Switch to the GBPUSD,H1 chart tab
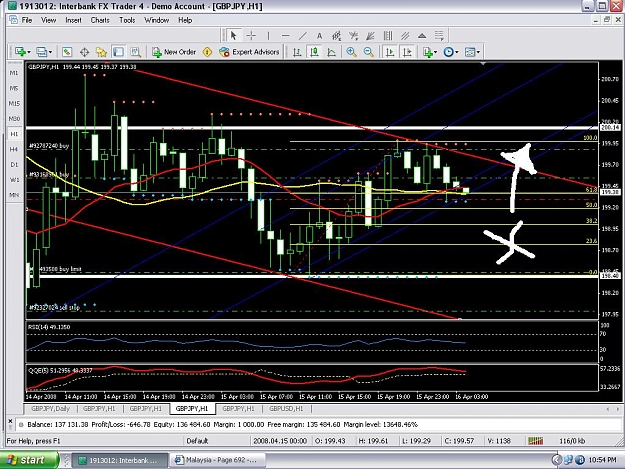The height and width of the screenshot is (469, 625). pos(286,409)
